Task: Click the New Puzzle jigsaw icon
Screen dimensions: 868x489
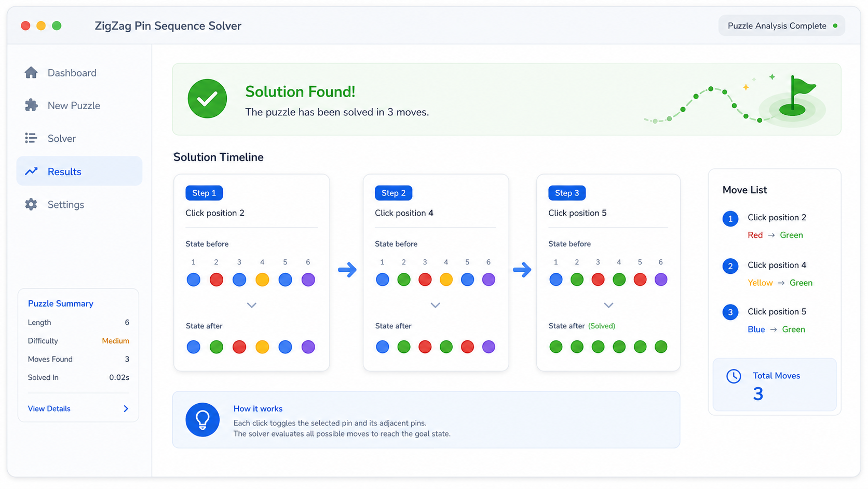Action: 31,105
